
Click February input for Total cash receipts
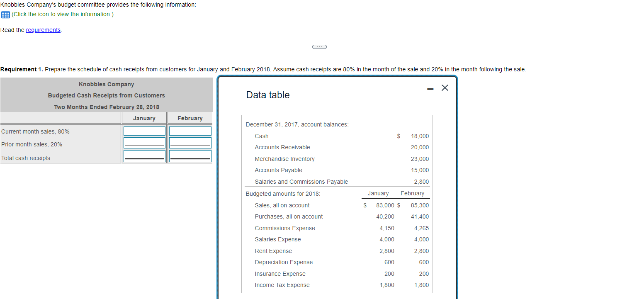pyautogui.click(x=190, y=156)
